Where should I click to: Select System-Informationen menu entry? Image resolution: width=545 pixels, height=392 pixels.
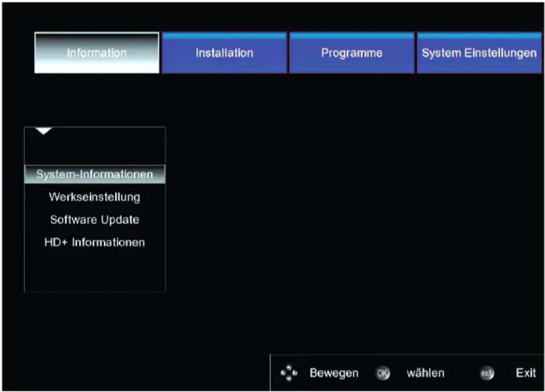95,174
